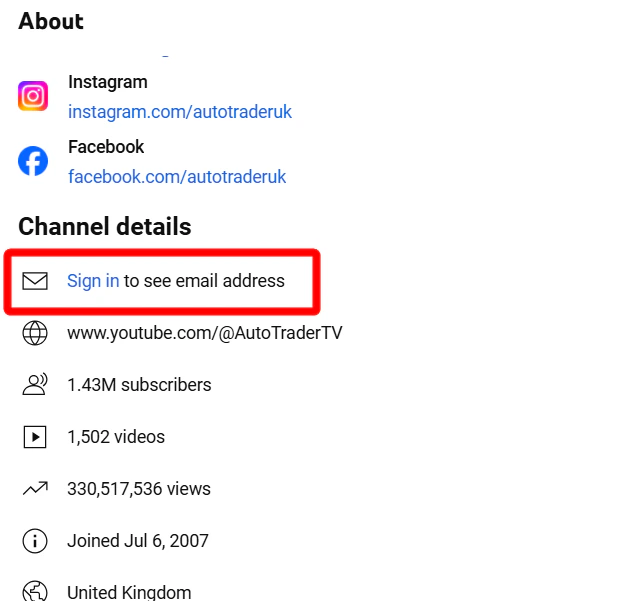The image size is (631, 601).
Task: Click the Joined Jul 6, 2007 text
Action: (138, 541)
